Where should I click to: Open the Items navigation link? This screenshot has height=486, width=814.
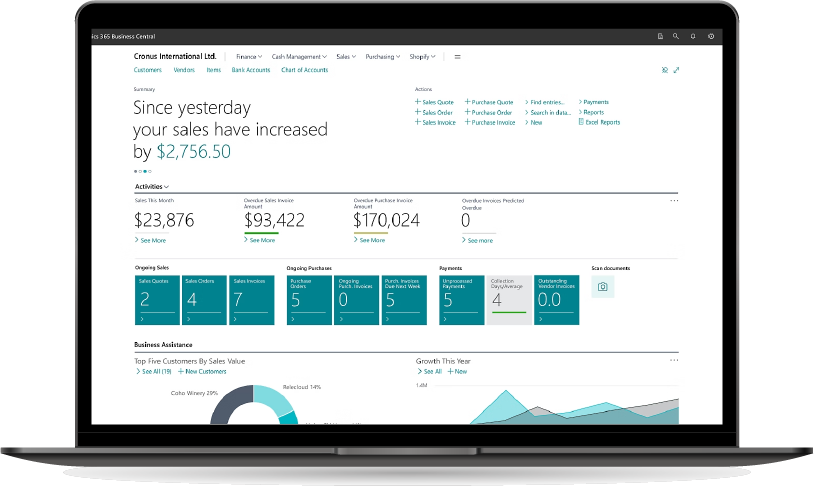tap(213, 70)
